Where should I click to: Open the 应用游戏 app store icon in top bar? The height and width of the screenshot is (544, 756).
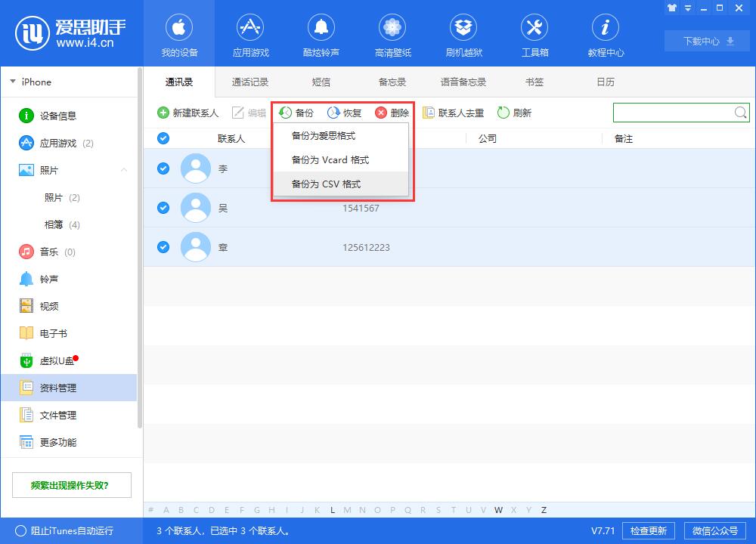coord(250,29)
